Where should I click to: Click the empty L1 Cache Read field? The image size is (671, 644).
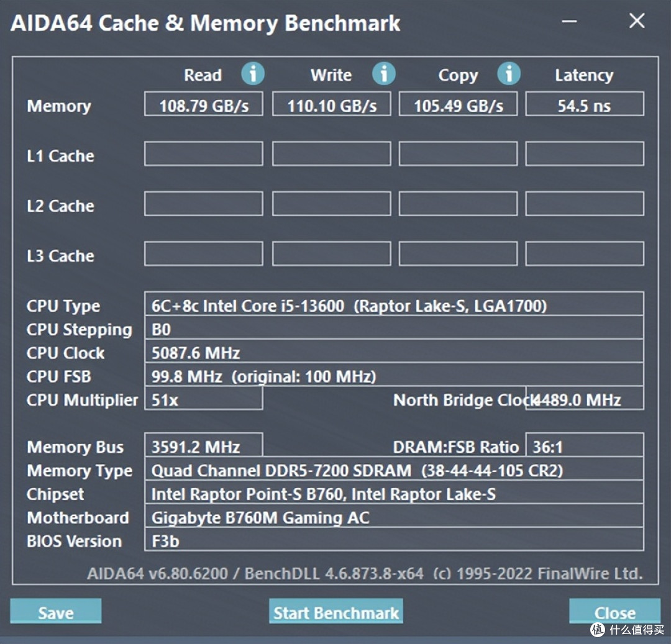click(203, 153)
